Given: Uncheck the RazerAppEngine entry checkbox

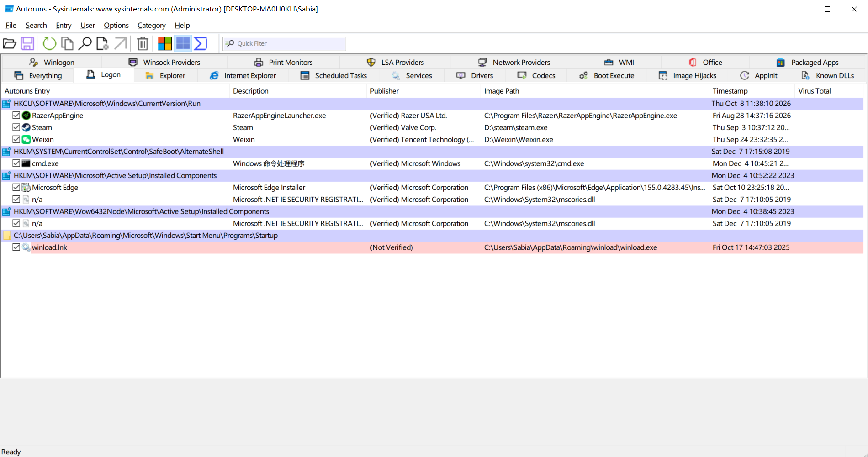Looking at the screenshot, I should [x=16, y=116].
